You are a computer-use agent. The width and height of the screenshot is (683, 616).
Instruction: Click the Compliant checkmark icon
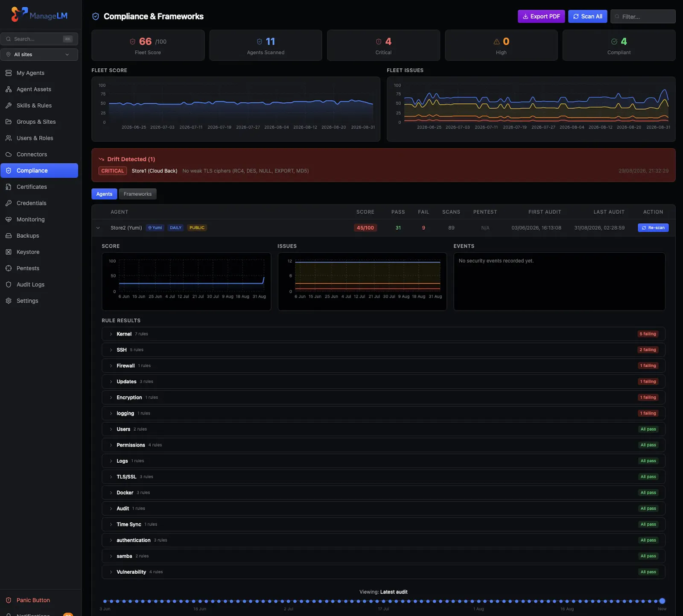coord(614,41)
